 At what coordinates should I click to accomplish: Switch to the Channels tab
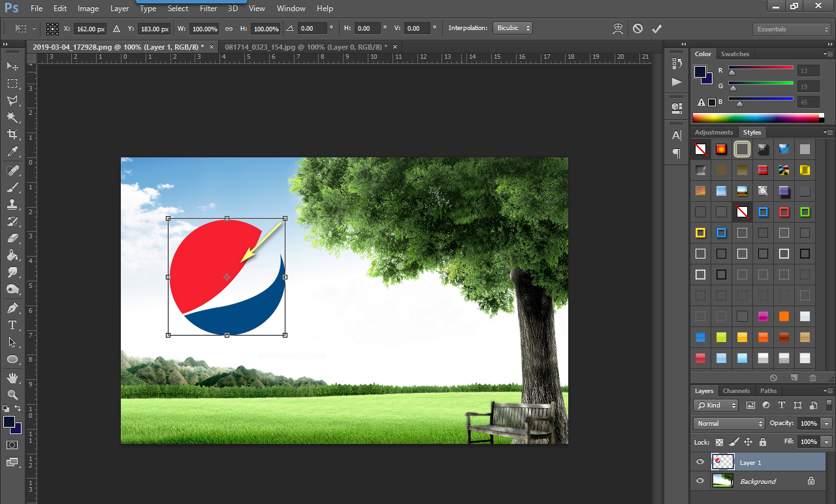(736, 391)
